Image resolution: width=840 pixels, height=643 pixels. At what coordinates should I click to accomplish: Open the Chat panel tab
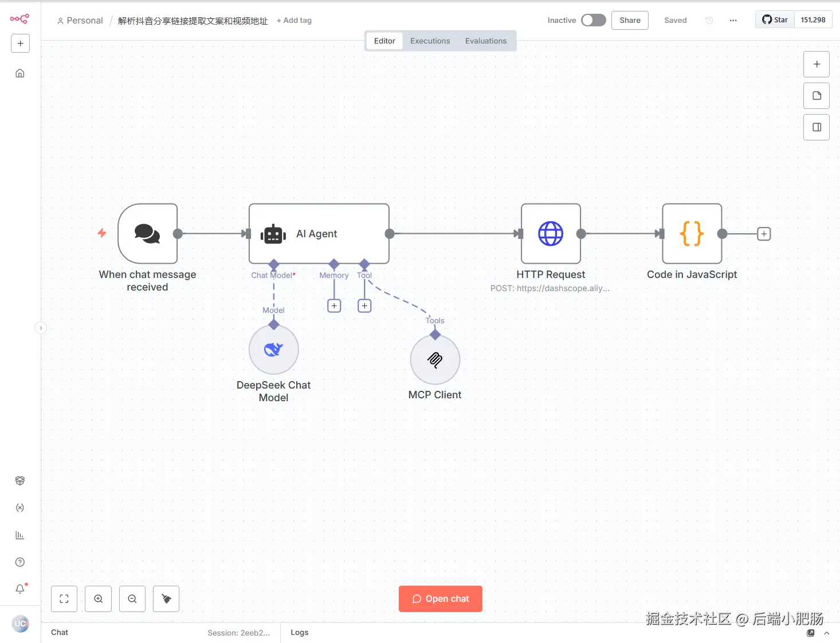click(x=60, y=633)
